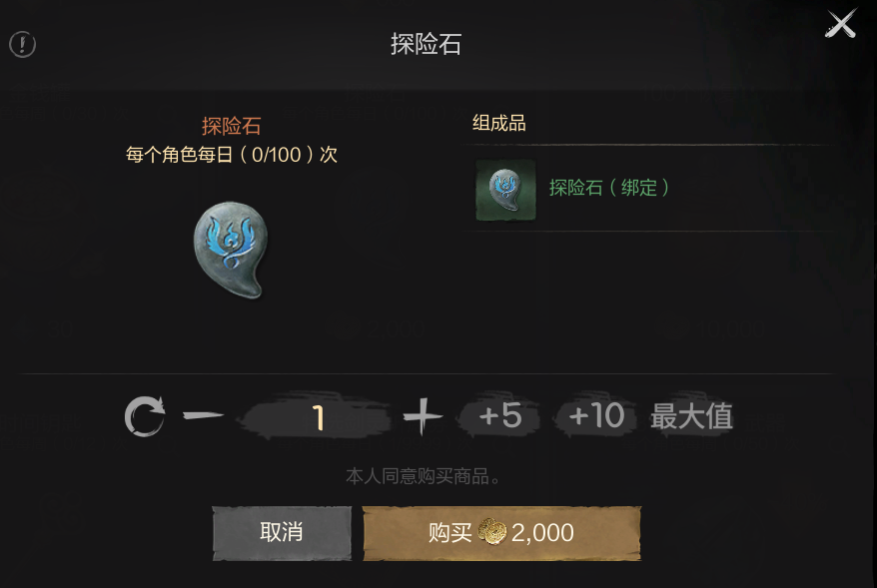Add ten with the +10 button

[x=595, y=416]
